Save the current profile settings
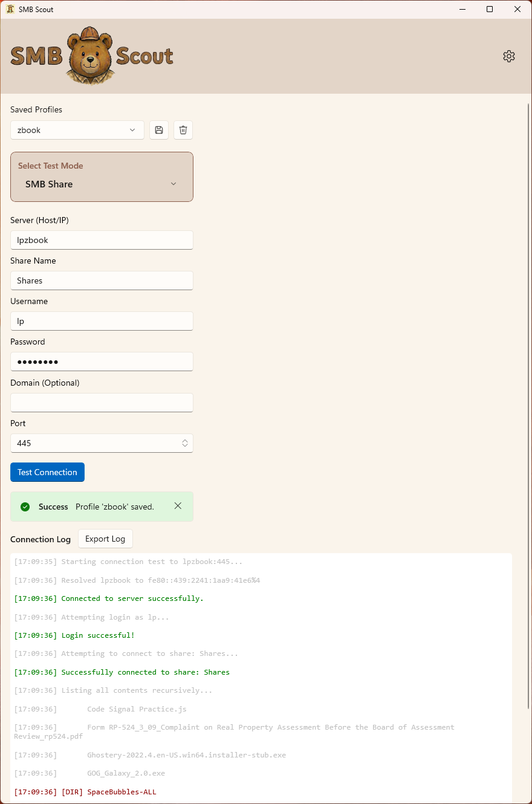 click(x=158, y=129)
